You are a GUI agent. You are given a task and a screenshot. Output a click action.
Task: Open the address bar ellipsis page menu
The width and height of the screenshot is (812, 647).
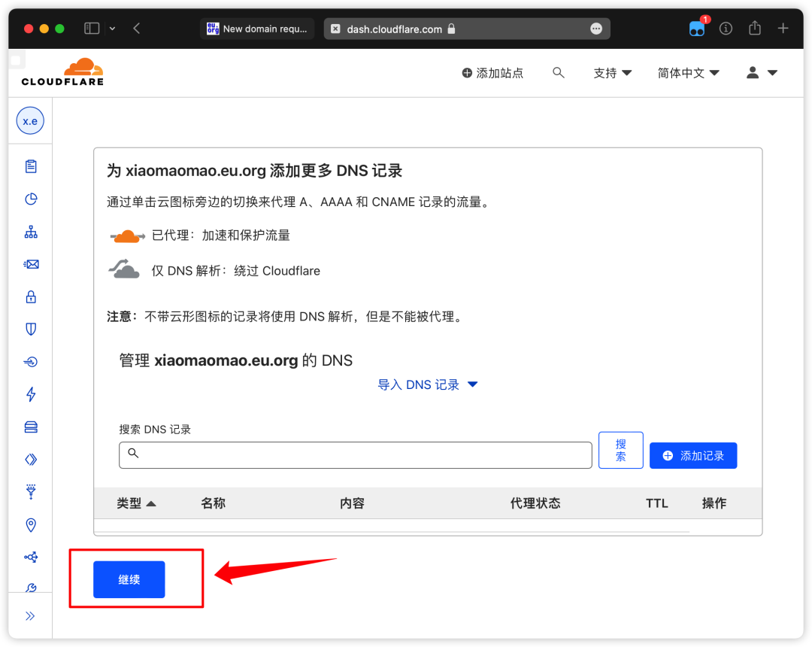point(596,29)
